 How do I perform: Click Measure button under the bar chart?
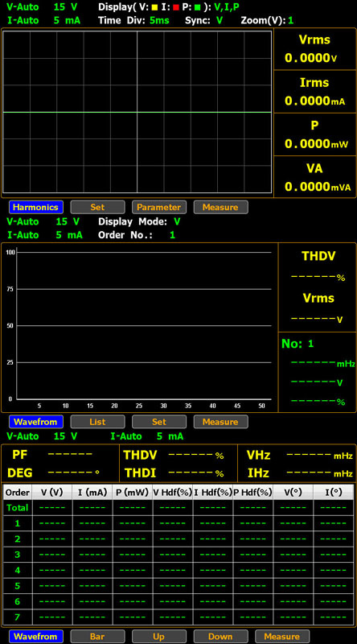(221, 422)
